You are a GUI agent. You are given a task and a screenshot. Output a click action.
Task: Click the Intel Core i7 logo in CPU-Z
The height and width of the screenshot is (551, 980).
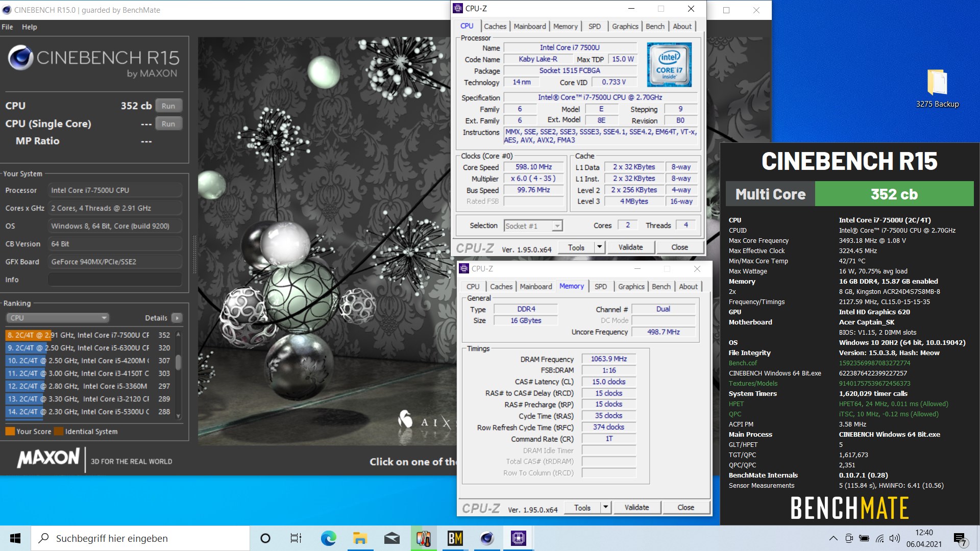click(669, 64)
